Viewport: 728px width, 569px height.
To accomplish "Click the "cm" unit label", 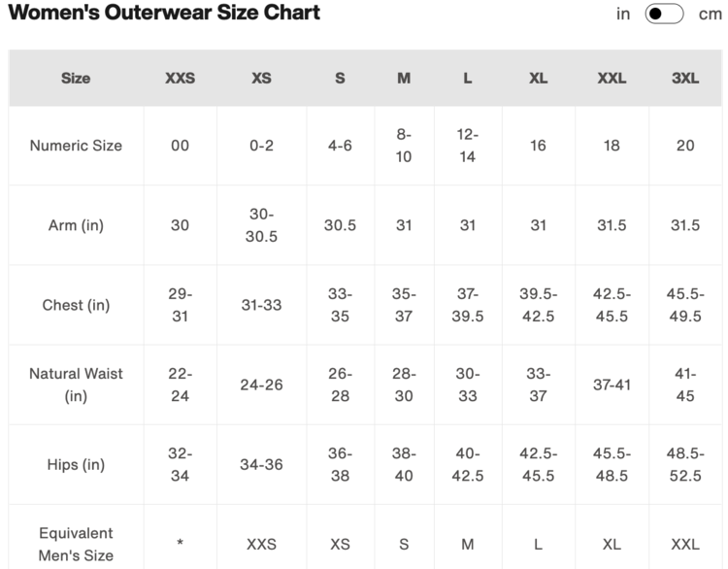I will [711, 15].
